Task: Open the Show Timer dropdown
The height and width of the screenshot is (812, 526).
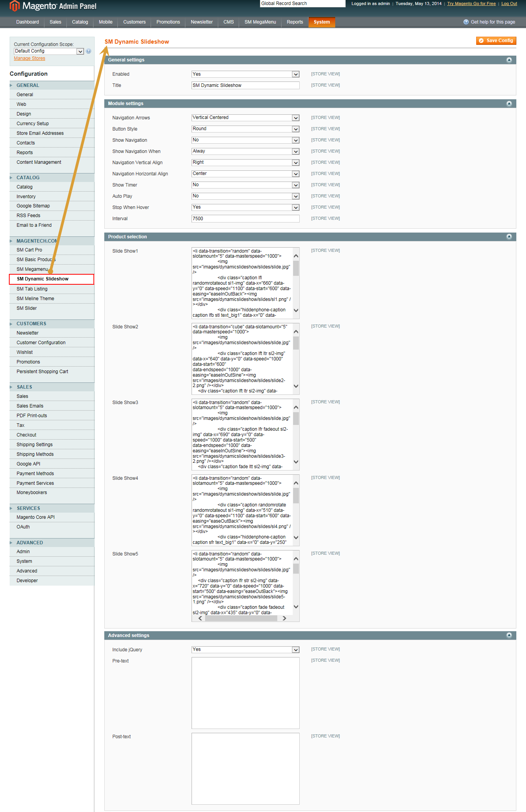Action: (x=245, y=185)
